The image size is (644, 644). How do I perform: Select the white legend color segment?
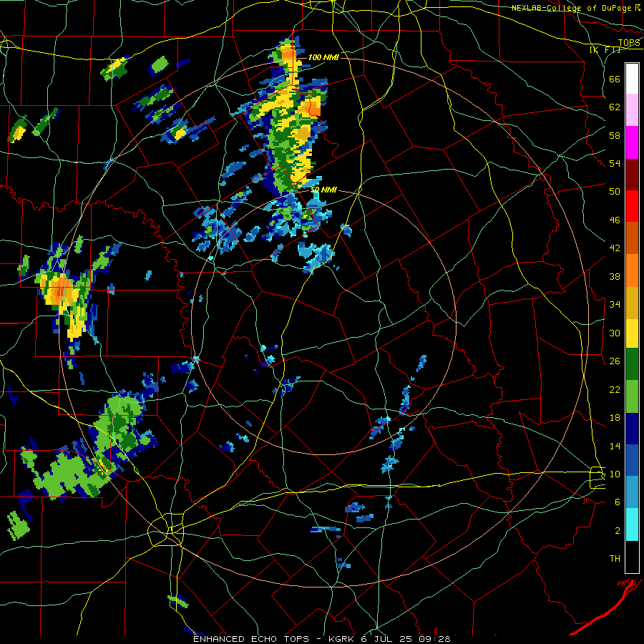click(x=632, y=79)
